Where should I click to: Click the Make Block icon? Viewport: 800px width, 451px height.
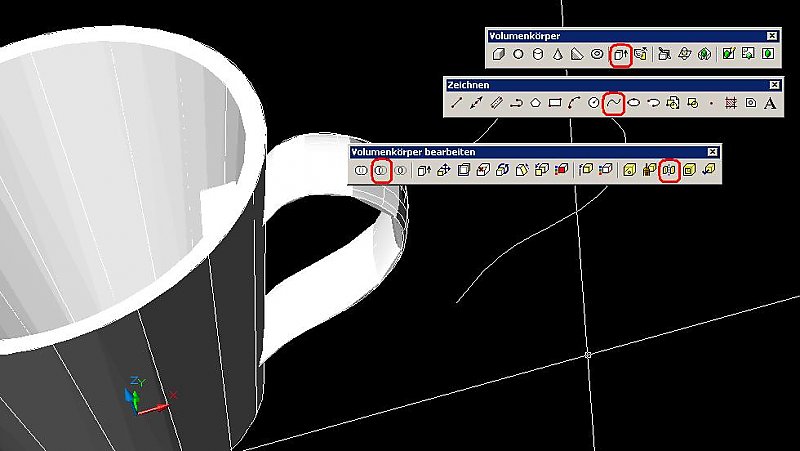coord(692,103)
